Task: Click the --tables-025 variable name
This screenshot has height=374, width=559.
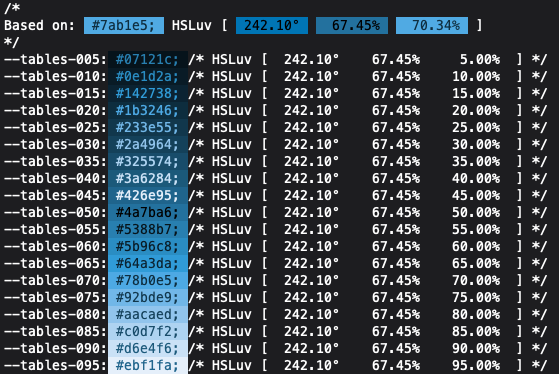Action: pos(55,128)
